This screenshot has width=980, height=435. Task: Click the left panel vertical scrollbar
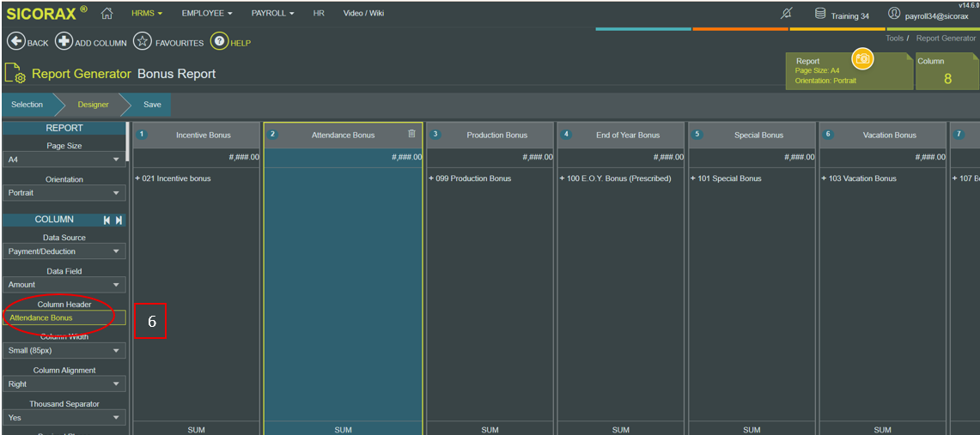click(x=128, y=143)
